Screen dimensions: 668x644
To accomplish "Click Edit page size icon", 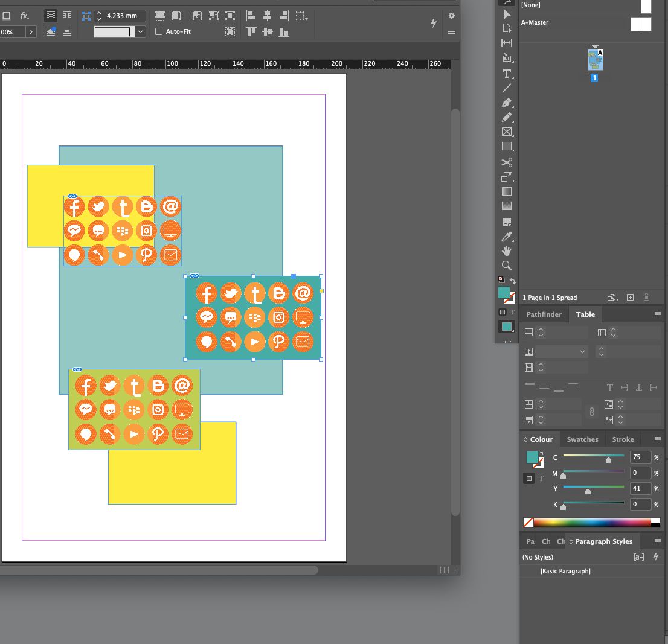I will pyautogui.click(x=612, y=298).
